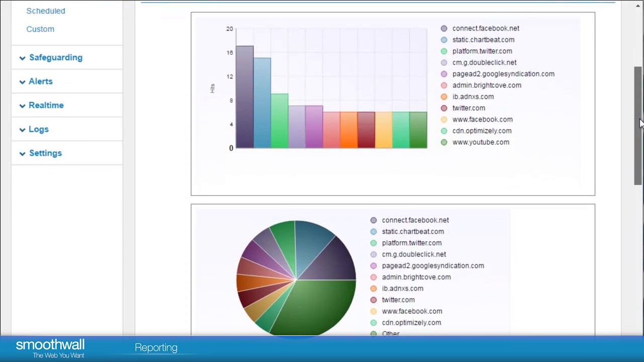Click platform.twitter.com bar chart legend swatch
The image size is (644, 362).
coord(444,51)
